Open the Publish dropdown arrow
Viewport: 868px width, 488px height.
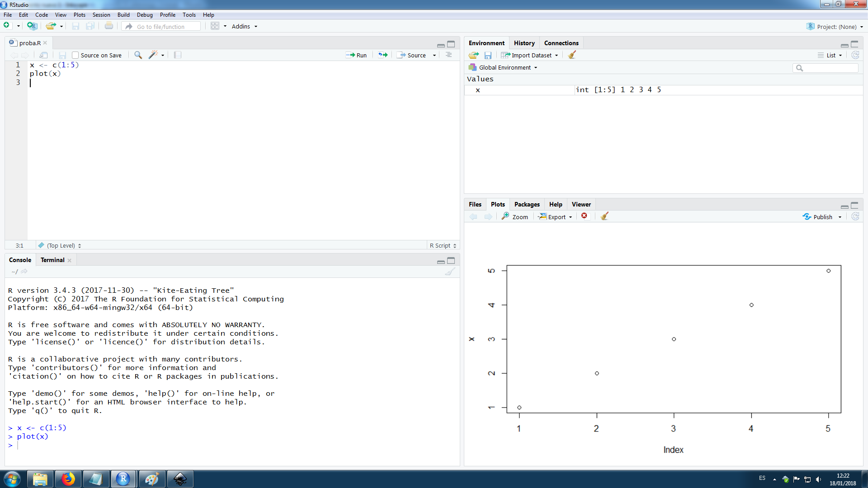[x=840, y=217]
